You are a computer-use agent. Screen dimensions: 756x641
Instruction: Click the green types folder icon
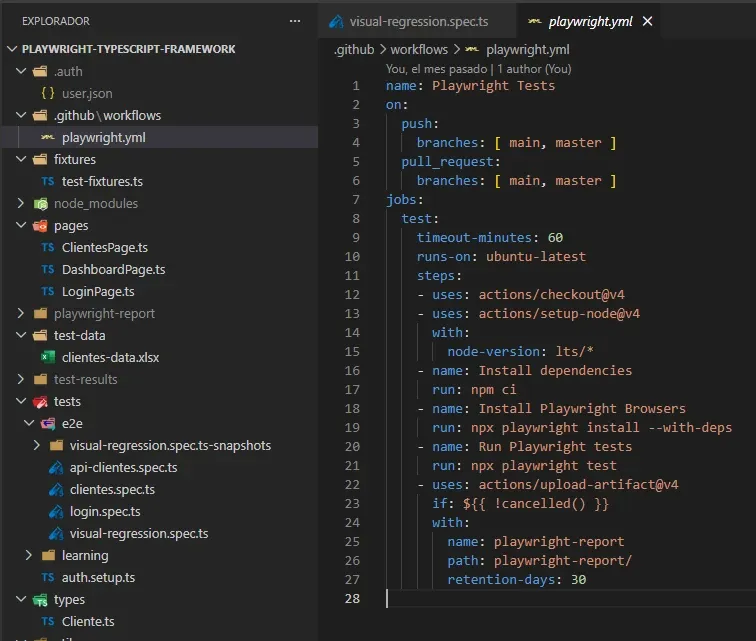click(x=40, y=600)
